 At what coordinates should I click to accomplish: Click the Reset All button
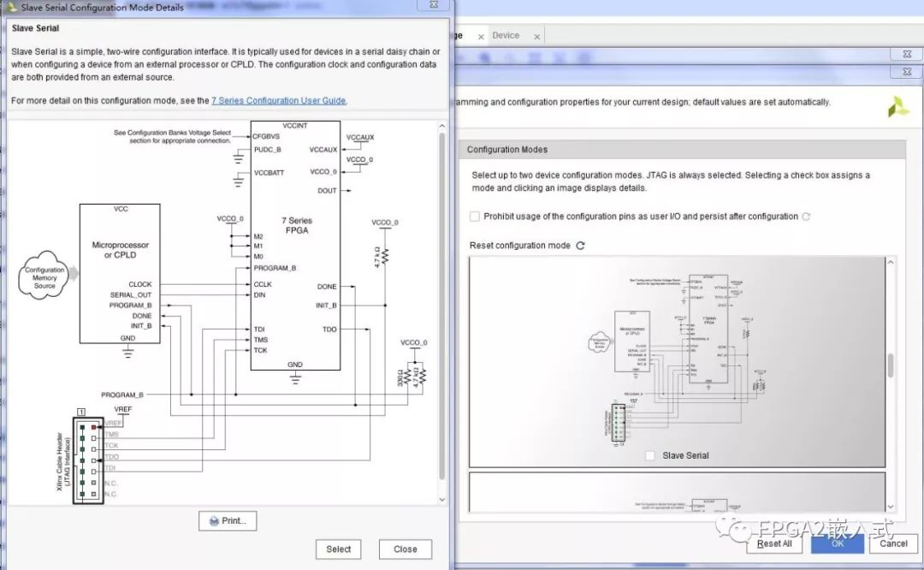tap(774, 543)
